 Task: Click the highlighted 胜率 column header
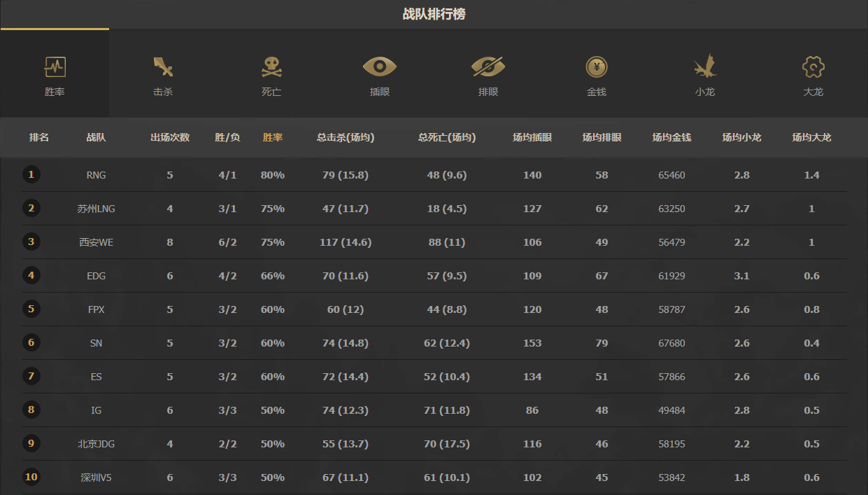pyautogui.click(x=273, y=138)
